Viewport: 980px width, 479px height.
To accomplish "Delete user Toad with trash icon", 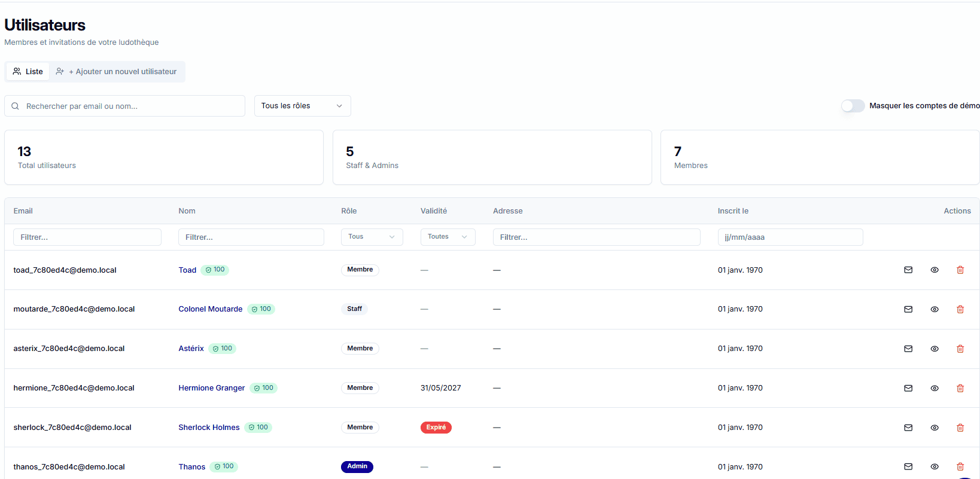I will click(960, 270).
